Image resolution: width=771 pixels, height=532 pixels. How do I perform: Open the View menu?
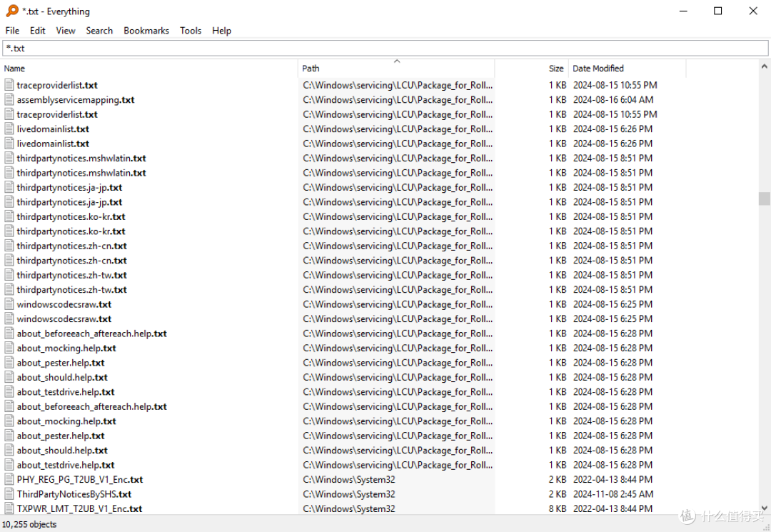(x=66, y=31)
